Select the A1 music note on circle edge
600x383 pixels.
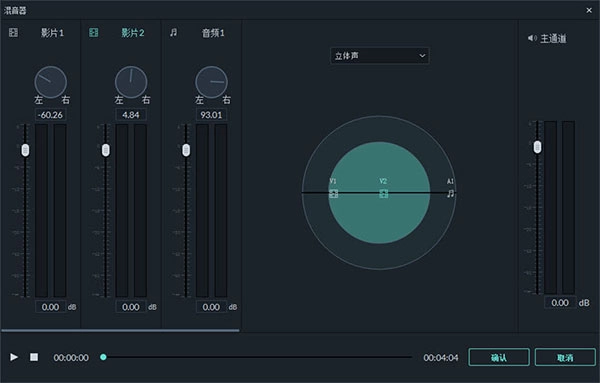(451, 194)
